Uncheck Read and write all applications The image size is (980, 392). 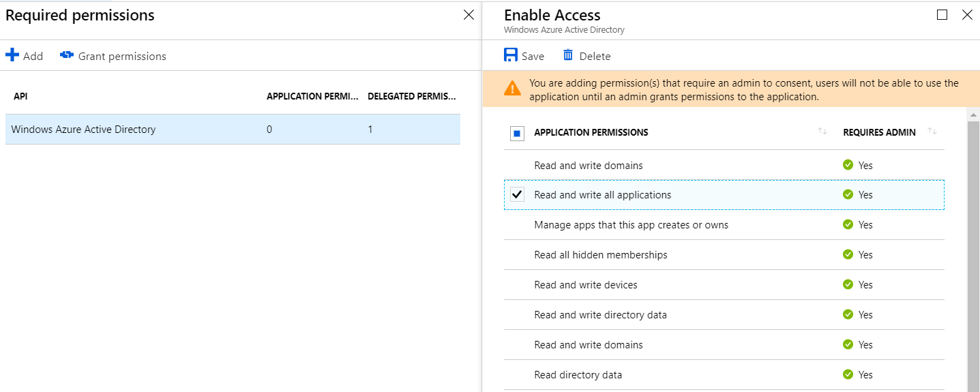[518, 195]
